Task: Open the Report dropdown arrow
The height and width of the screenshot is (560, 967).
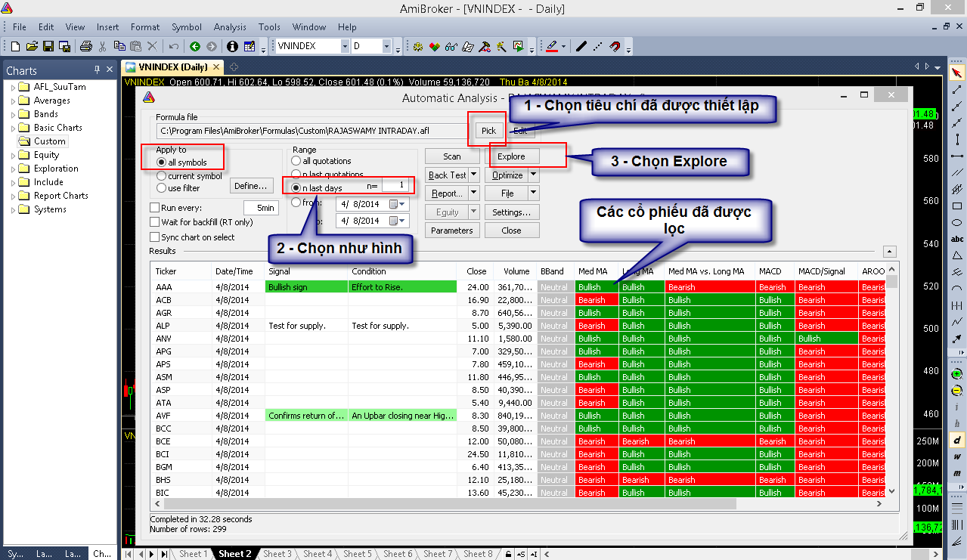Action: pos(474,193)
